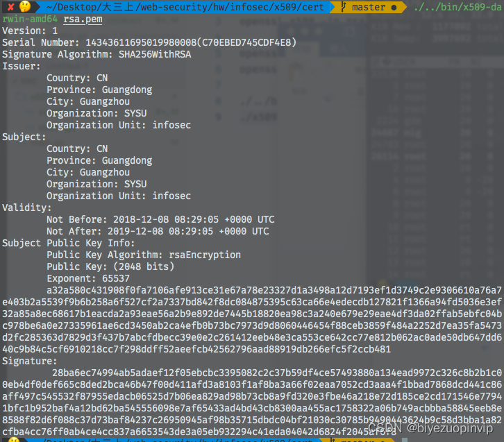This screenshot has height=442, width=504.
Task: Click the directory path in the top prompt
Action: pyautogui.click(x=185, y=7)
